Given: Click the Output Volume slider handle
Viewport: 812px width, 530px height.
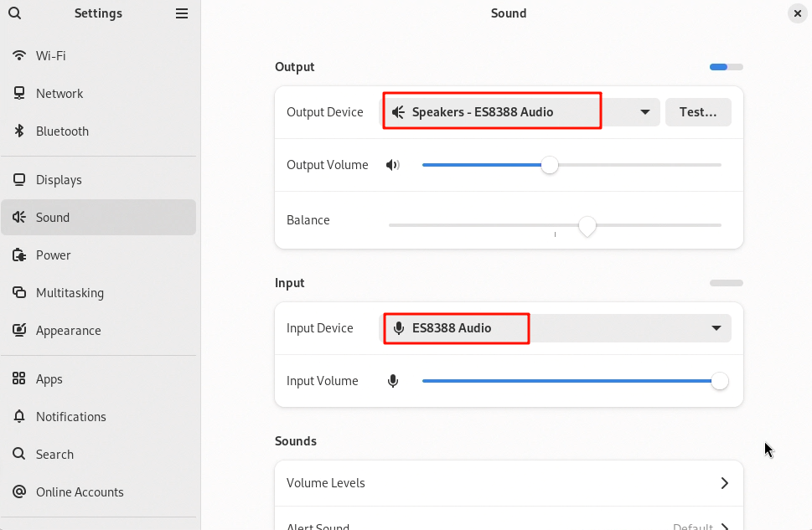Looking at the screenshot, I should 550,165.
